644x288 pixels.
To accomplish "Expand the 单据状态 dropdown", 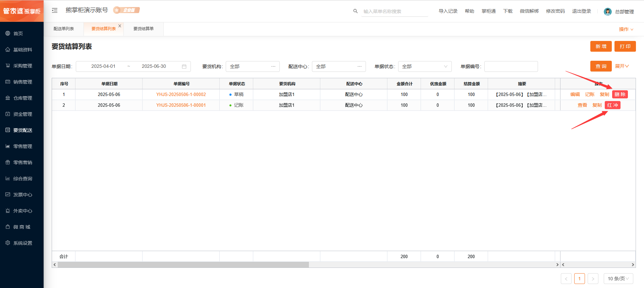I will (425, 66).
